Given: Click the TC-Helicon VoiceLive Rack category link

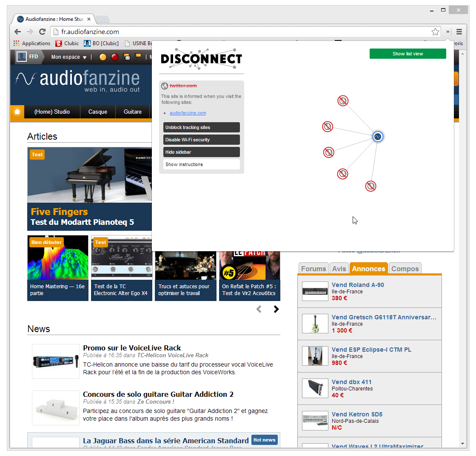Looking at the screenshot, I should coord(173,356).
